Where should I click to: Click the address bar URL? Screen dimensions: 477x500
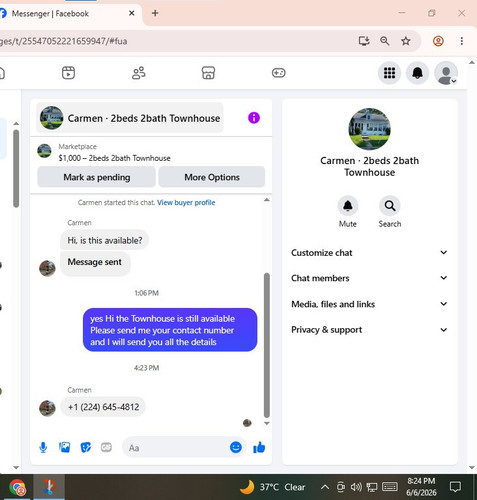(x=63, y=41)
